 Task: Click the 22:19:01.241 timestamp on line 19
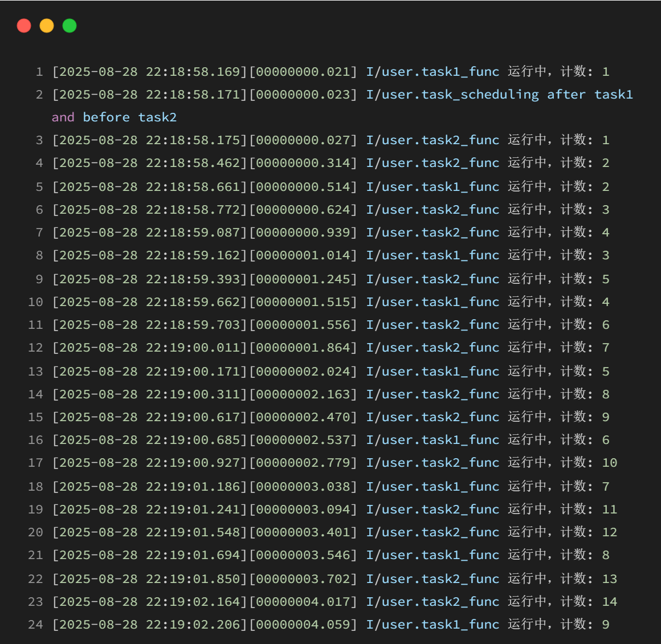[x=193, y=510]
